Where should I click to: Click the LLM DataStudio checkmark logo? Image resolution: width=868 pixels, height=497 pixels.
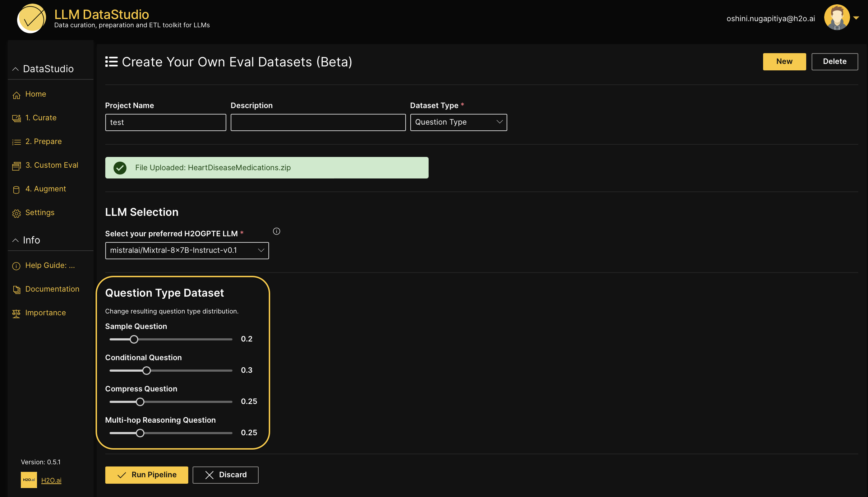tap(32, 18)
